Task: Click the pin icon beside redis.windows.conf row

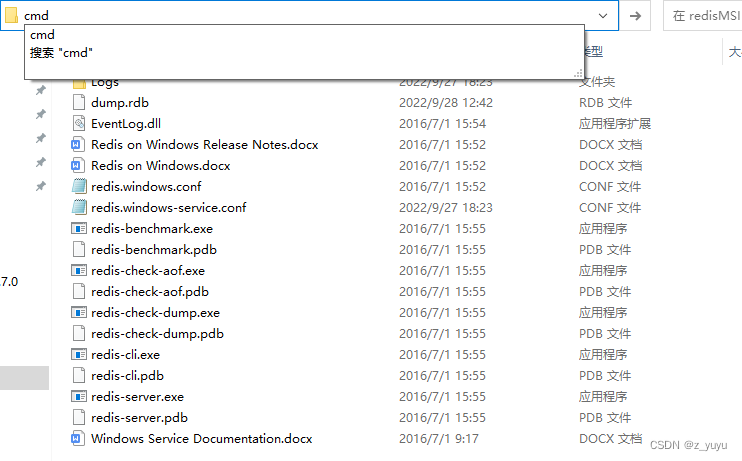Action: pos(41,186)
